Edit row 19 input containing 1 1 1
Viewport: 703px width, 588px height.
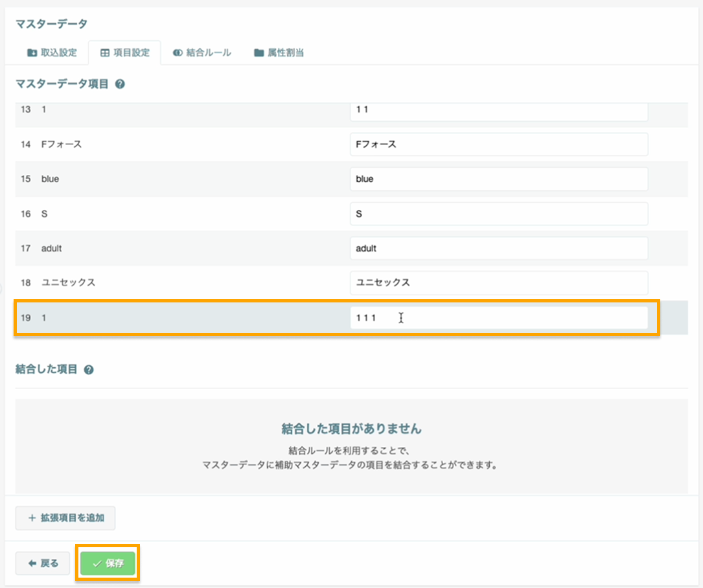coord(498,318)
